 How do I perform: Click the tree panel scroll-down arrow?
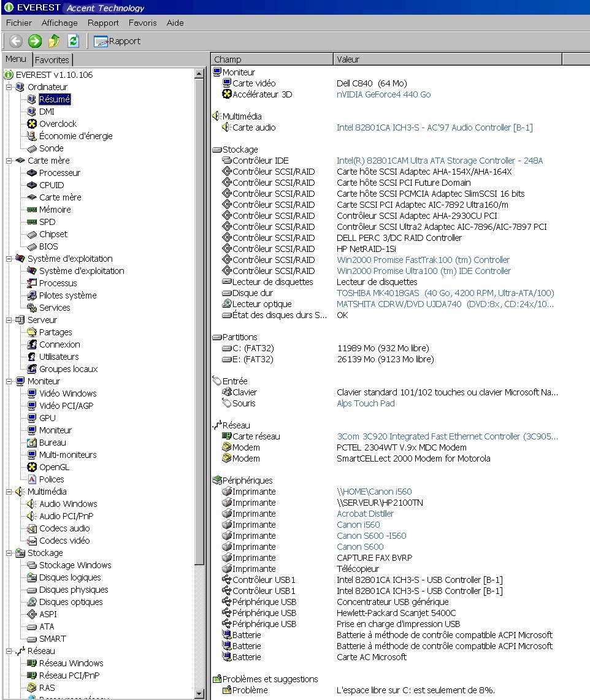[x=200, y=694]
